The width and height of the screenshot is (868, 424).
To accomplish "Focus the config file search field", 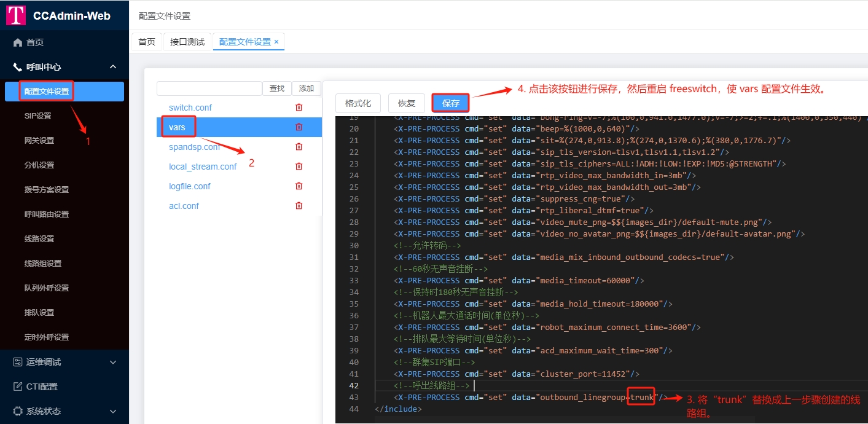I will (x=209, y=88).
